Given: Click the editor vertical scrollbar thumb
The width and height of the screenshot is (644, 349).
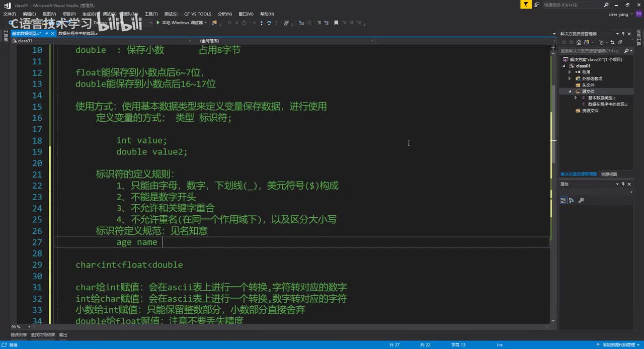Looking at the screenshot, I should 553,124.
